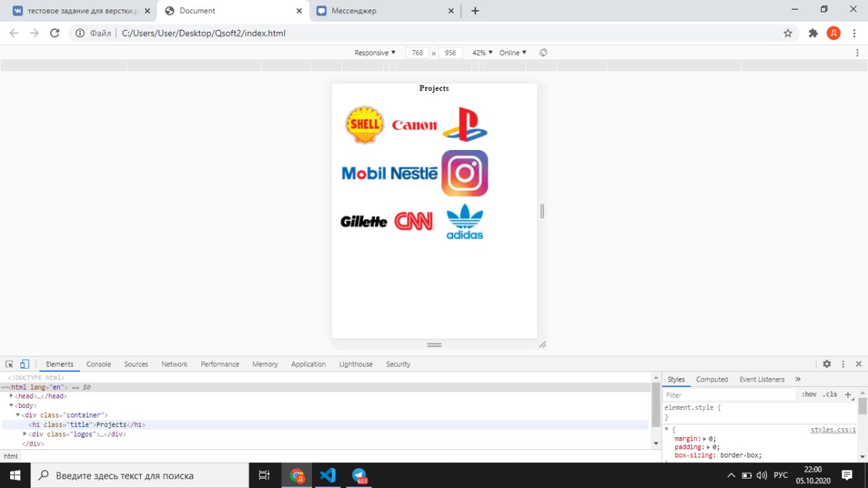This screenshot has width=868, height=488.
Task: Open Visual Studio Code from taskbar
Action: pyautogui.click(x=328, y=475)
